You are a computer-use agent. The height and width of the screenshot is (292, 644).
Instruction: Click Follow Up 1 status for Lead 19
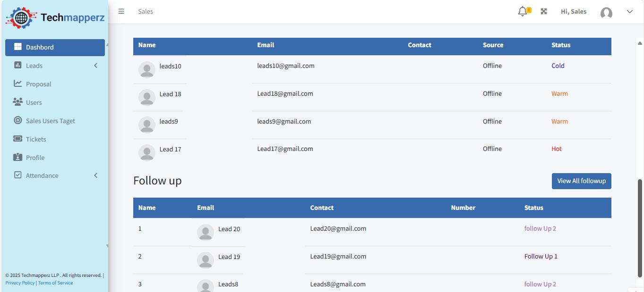tap(541, 256)
